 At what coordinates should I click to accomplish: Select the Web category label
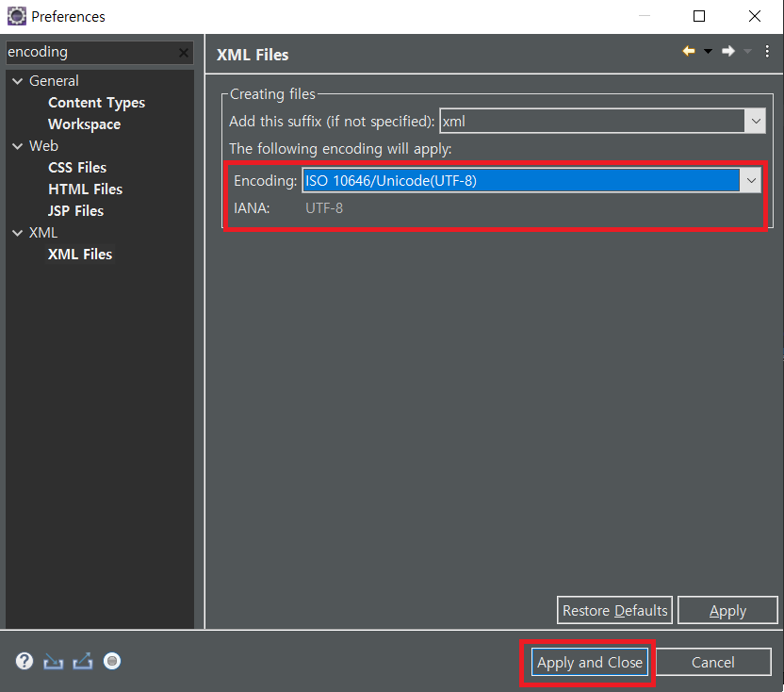pyautogui.click(x=43, y=146)
